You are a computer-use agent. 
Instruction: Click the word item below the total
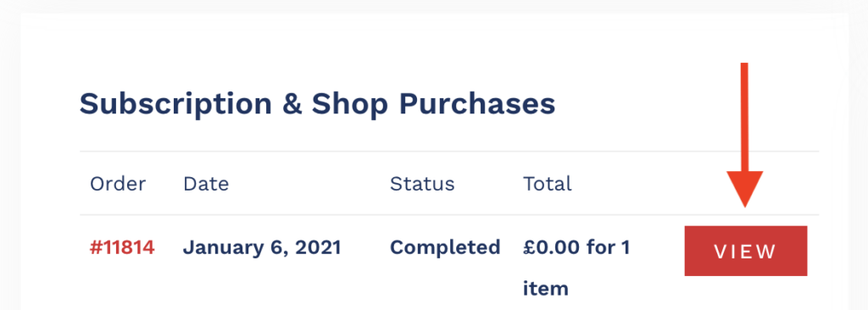[546, 289]
